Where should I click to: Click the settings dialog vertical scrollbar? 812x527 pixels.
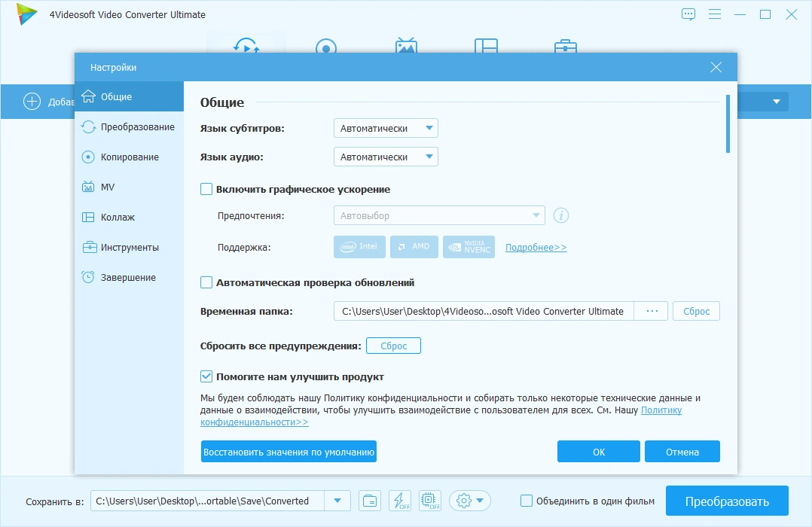click(x=728, y=123)
